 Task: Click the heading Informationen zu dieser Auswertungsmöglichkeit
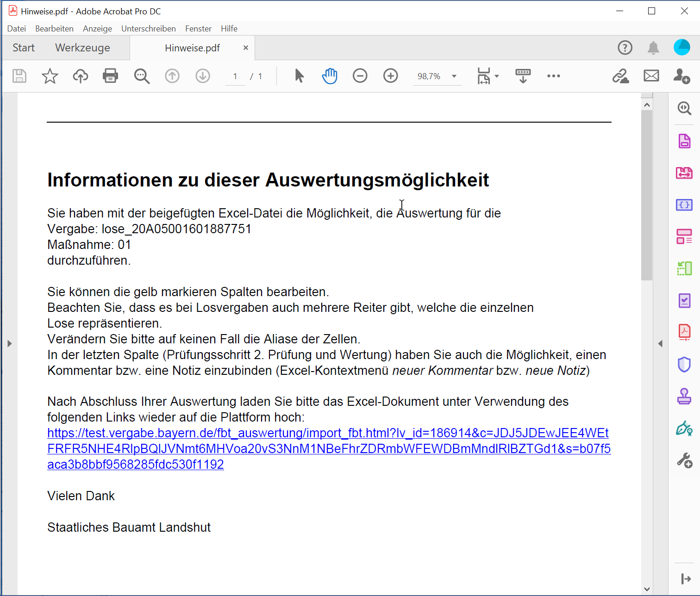click(x=268, y=180)
